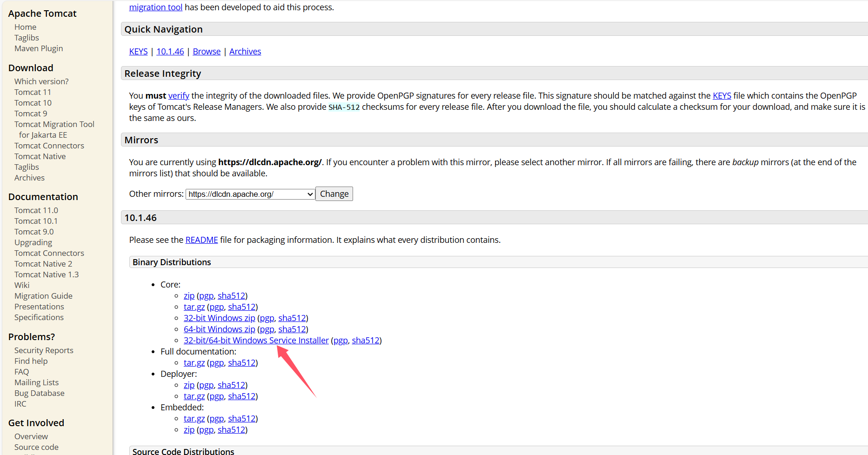Click the Core zip download link
Viewport: 868px width, 455px height.
tap(189, 296)
